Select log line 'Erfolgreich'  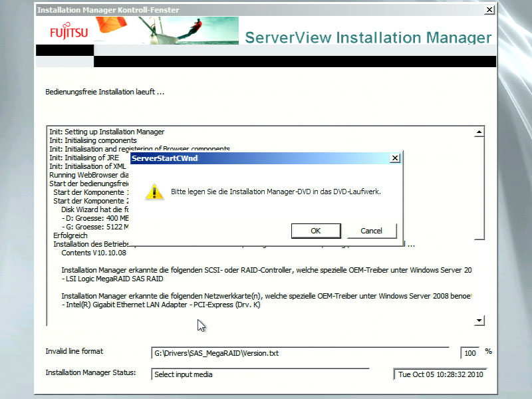70,235
